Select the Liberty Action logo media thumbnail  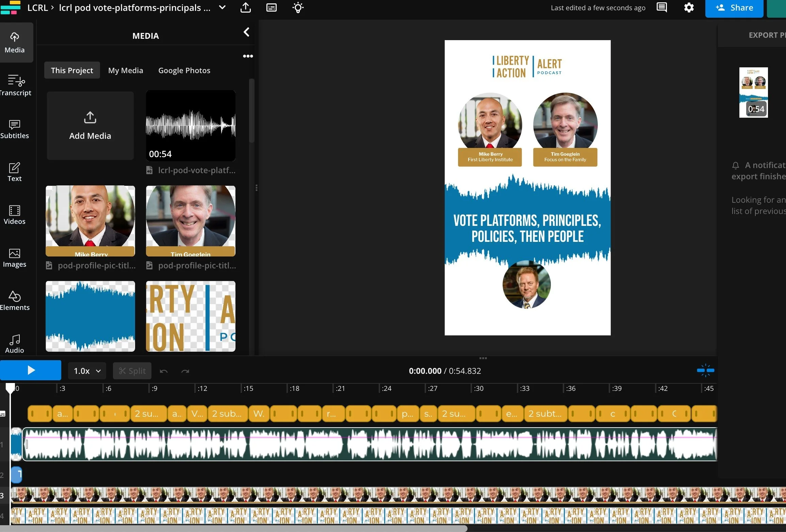[191, 316]
